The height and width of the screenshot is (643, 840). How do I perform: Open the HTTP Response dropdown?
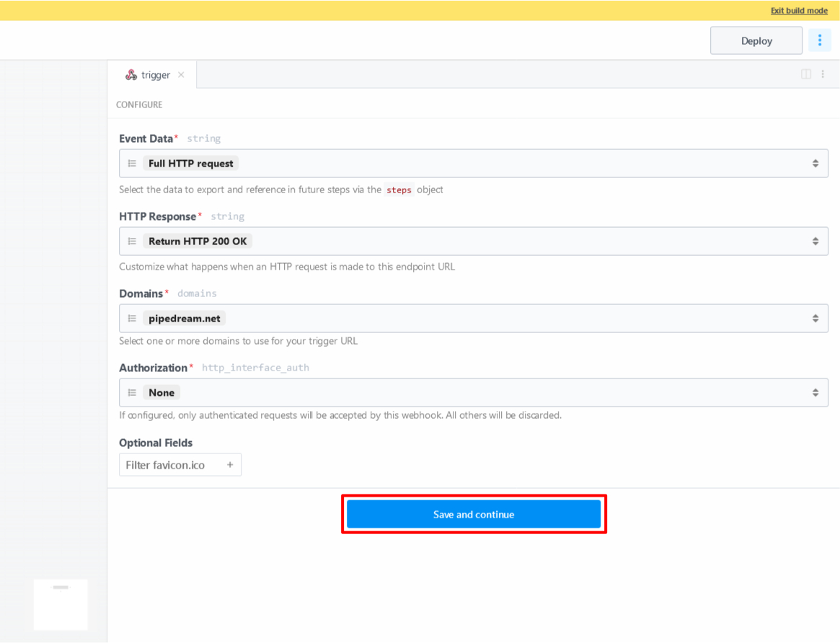[x=474, y=241]
